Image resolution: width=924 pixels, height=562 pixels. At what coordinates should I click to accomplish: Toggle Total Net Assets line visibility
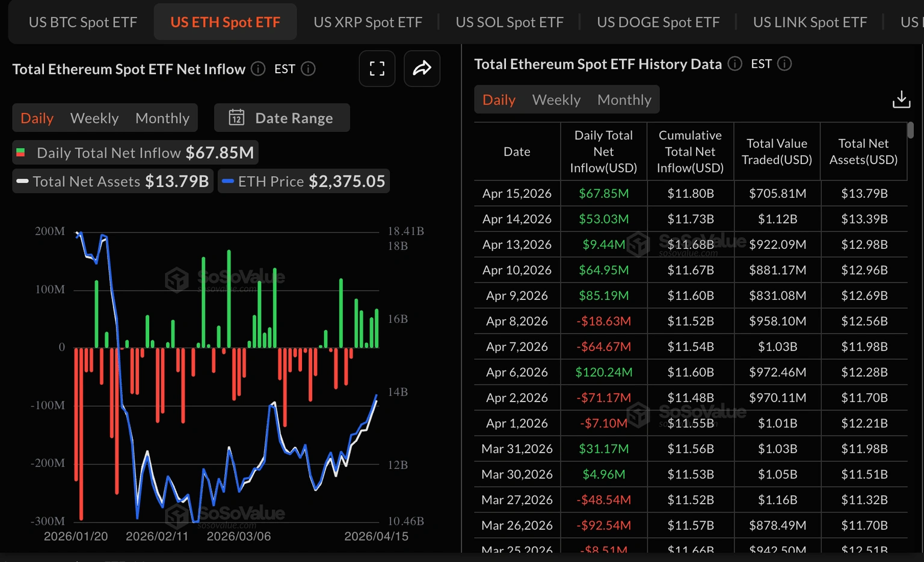112,182
